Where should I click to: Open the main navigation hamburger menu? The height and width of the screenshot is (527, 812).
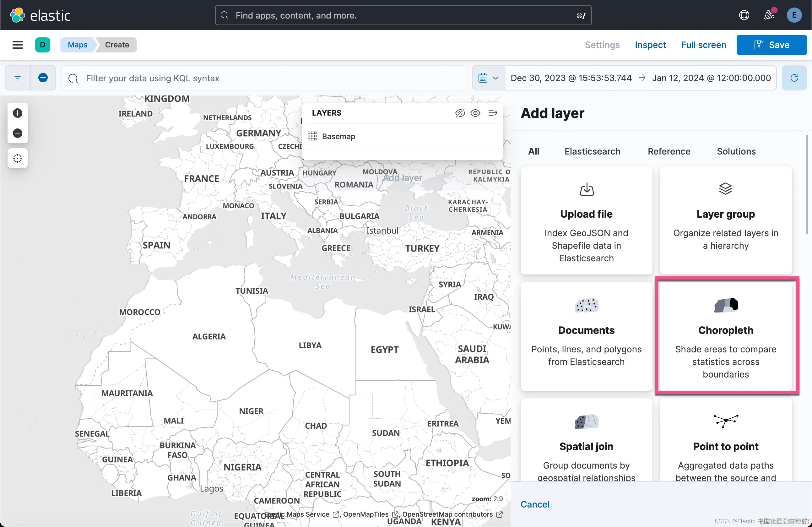(17, 45)
